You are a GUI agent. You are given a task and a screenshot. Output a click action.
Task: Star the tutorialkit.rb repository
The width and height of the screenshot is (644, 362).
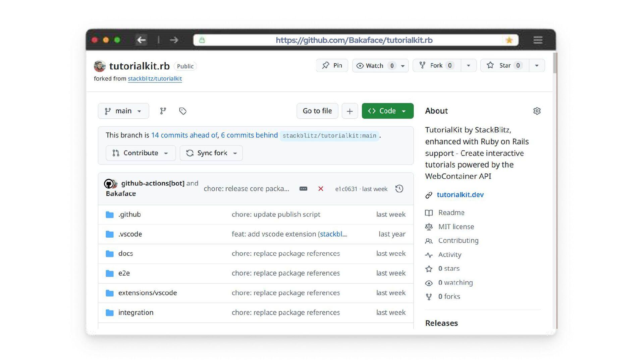coord(504,65)
